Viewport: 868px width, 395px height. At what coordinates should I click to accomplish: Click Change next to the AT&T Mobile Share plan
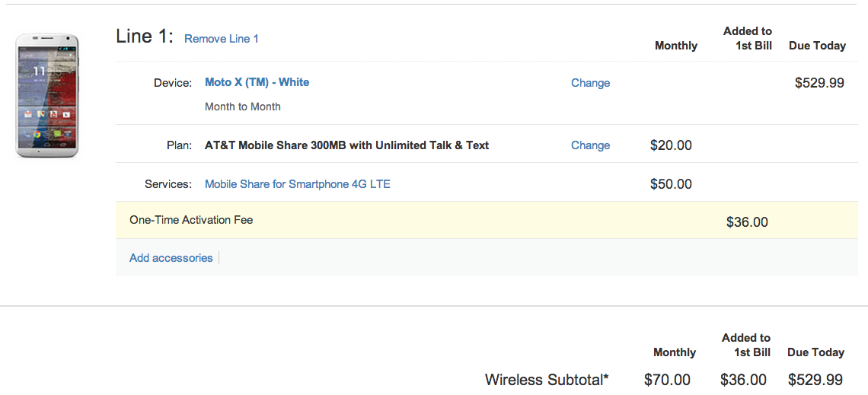tap(591, 145)
